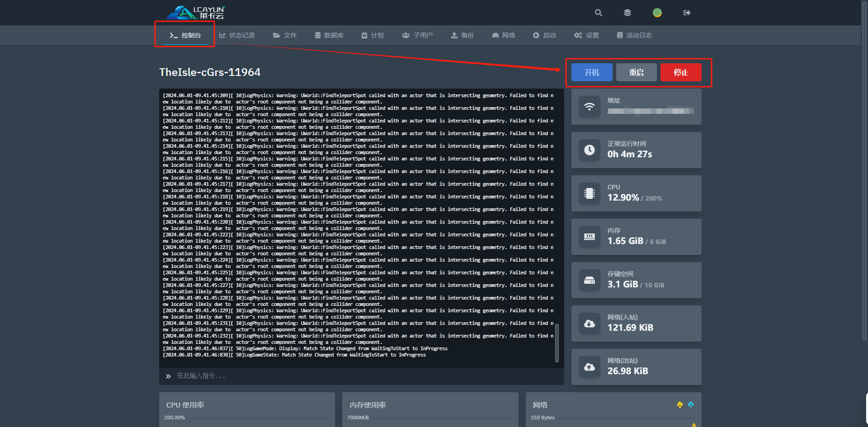The width and height of the screenshot is (868, 427).
Task: Click the gray 重启 restart button
Action: (637, 72)
